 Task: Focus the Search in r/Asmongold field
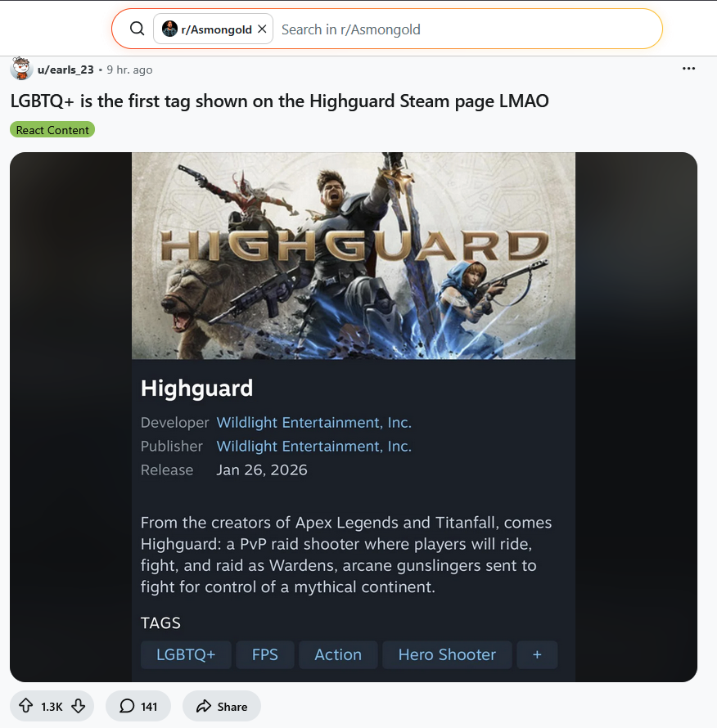(467, 29)
